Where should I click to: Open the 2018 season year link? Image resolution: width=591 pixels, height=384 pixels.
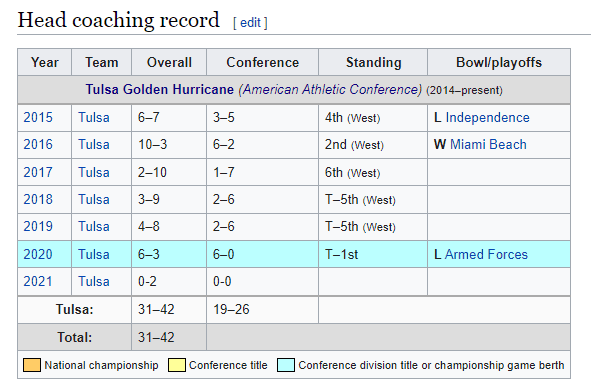point(38,199)
